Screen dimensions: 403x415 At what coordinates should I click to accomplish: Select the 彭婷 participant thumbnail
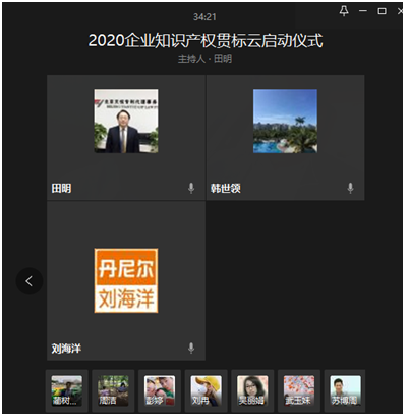coord(159,391)
